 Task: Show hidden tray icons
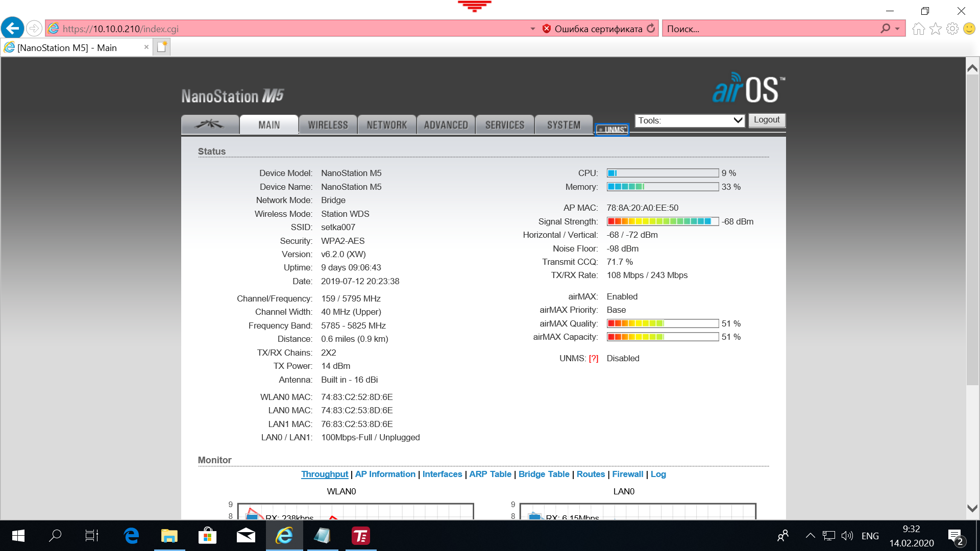point(810,536)
